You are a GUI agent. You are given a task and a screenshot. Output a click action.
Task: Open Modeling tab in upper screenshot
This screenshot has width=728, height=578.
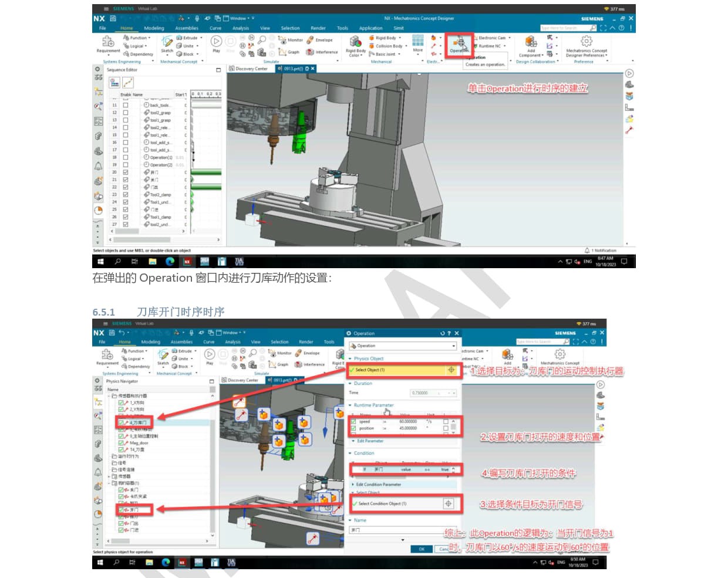pos(154,28)
